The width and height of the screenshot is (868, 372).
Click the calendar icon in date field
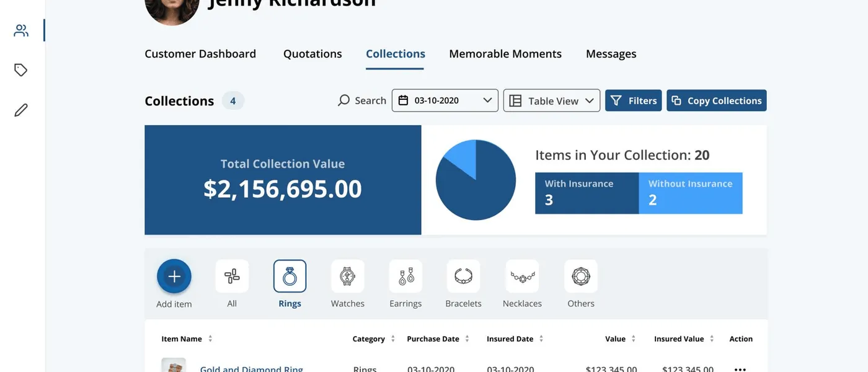pyautogui.click(x=403, y=100)
